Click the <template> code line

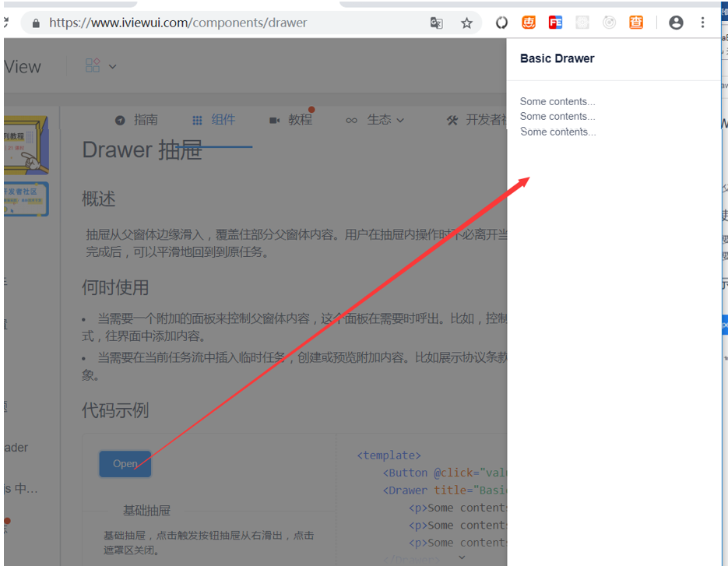pyautogui.click(x=389, y=455)
